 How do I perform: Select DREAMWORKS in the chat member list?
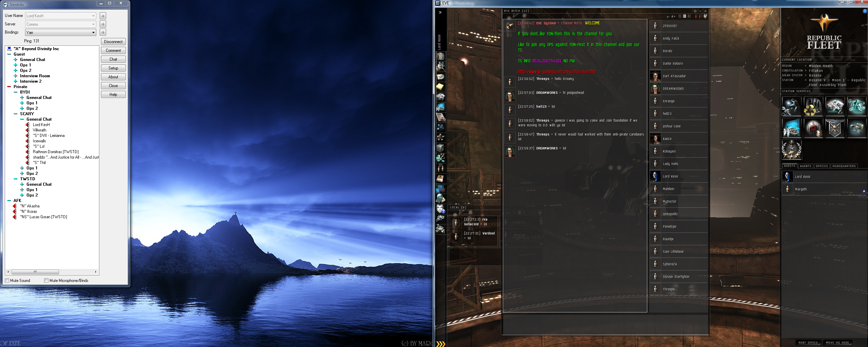coord(679,89)
